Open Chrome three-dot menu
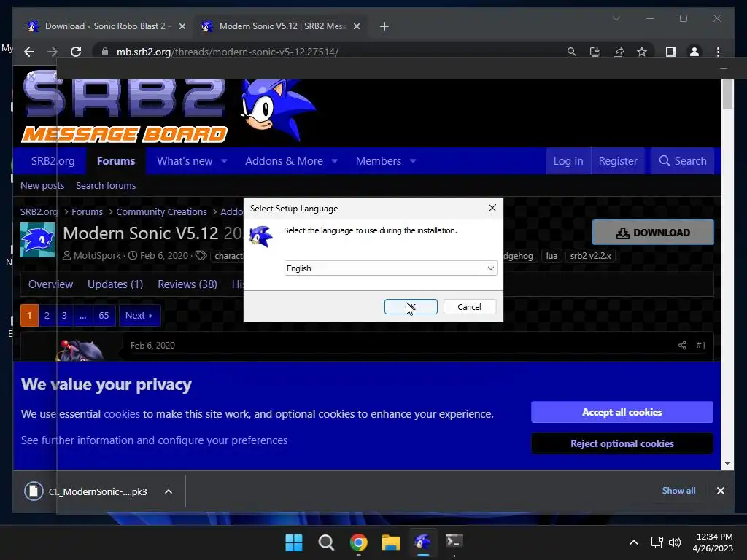Image resolution: width=747 pixels, height=560 pixels. click(718, 52)
